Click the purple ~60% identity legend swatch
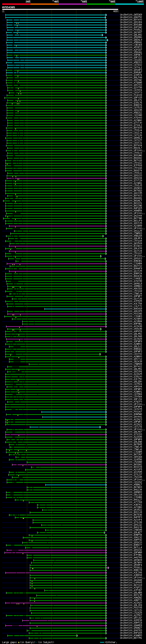Viewport: 146px width, 644px height. pyautogui.click(x=73, y=4)
